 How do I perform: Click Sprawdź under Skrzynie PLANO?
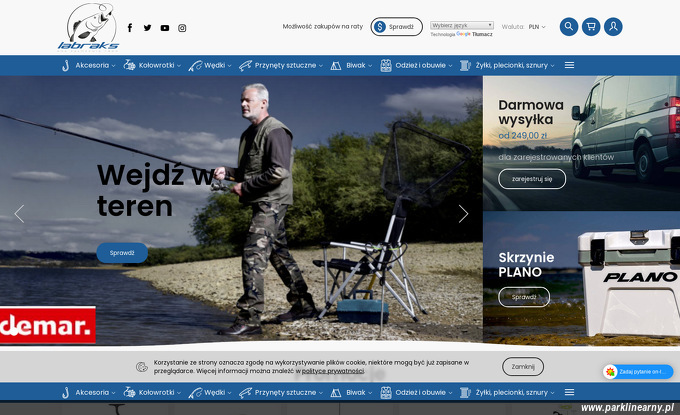pyautogui.click(x=524, y=297)
